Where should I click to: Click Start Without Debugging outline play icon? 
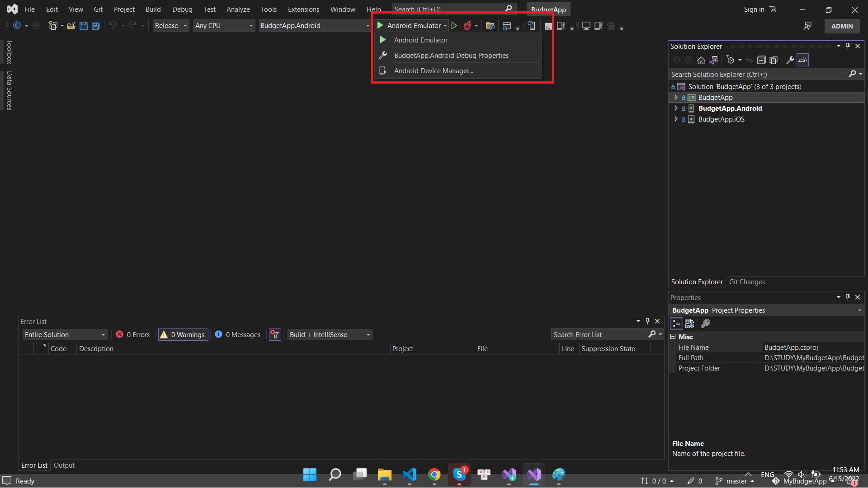coord(454,26)
